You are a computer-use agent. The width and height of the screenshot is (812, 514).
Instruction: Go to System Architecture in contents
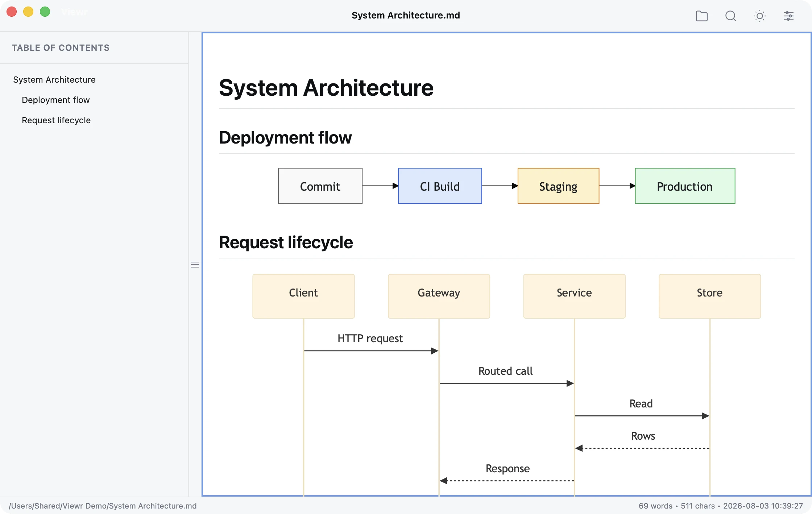(54, 80)
